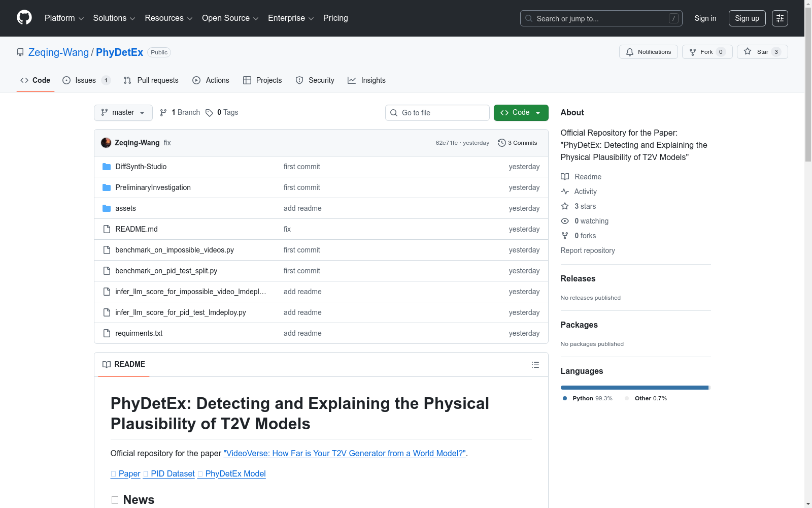Open the Paper link in README
The height and width of the screenshot is (508, 812).
coord(125,473)
